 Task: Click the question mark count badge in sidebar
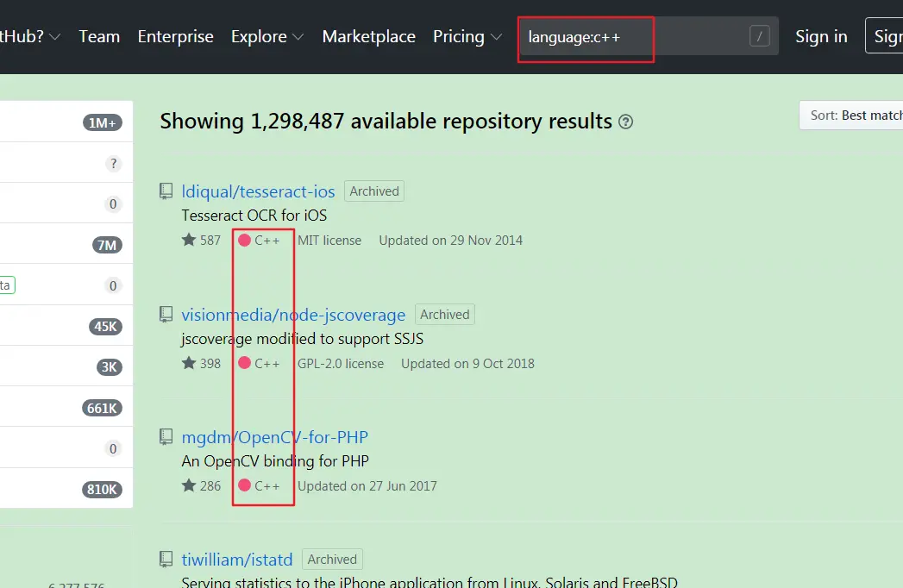(114, 164)
